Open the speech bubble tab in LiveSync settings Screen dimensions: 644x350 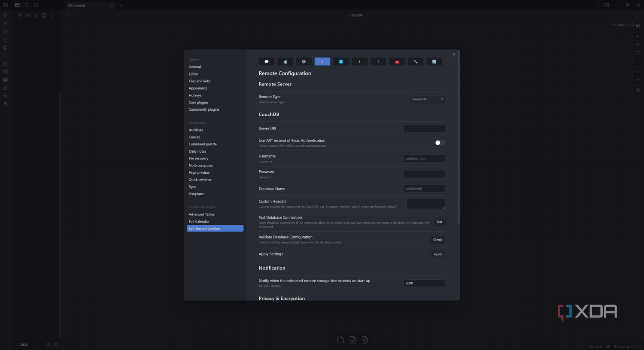pyautogui.click(x=267, y=62)
